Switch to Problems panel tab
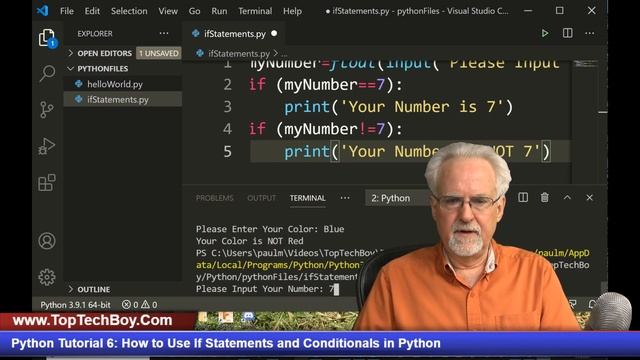Image resolution: width=640 pixels, height=360 pixels. pos(214,198)
